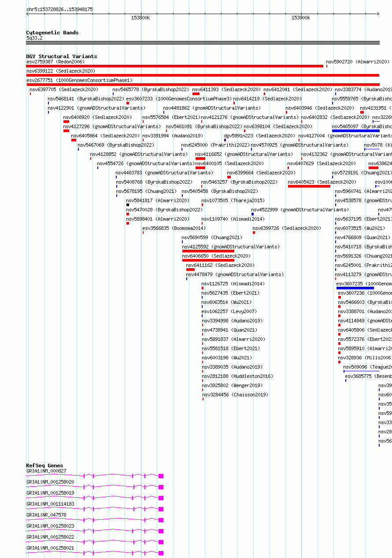Click the nsv6399726 (Sedlazeck2020) label
Viewport: 392px width, 558px height.
point(287,228)
